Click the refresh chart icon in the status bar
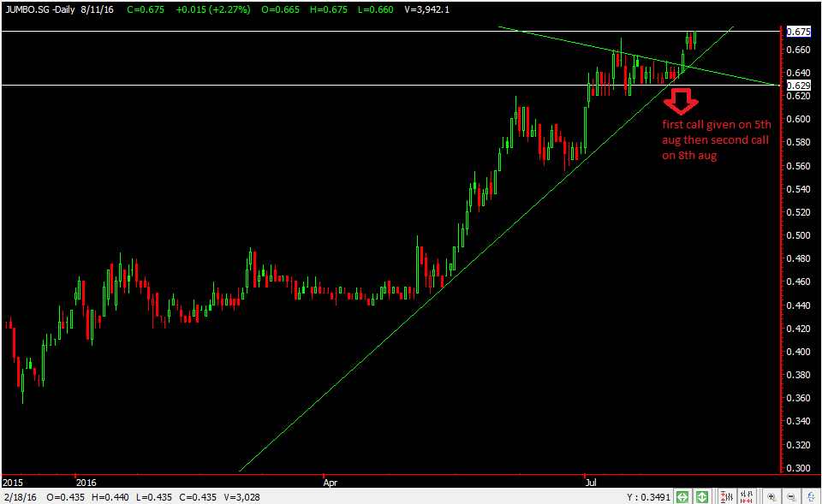 click(x=811, y=496)
